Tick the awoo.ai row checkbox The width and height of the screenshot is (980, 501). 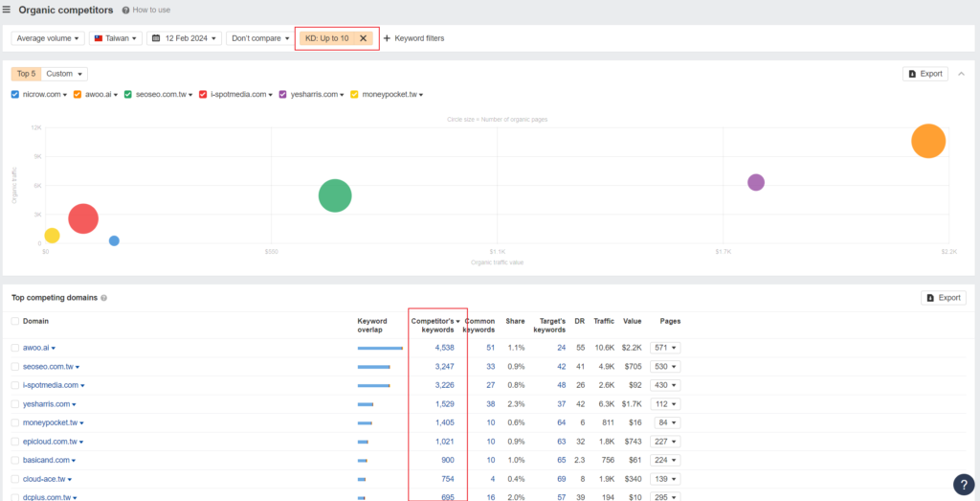[15, 348]
